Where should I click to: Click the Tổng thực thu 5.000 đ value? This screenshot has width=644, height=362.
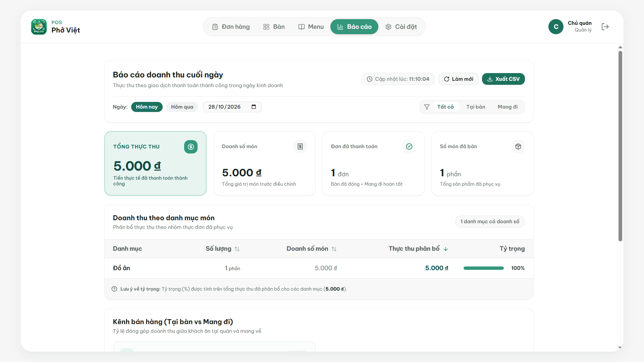click(137, 166)
